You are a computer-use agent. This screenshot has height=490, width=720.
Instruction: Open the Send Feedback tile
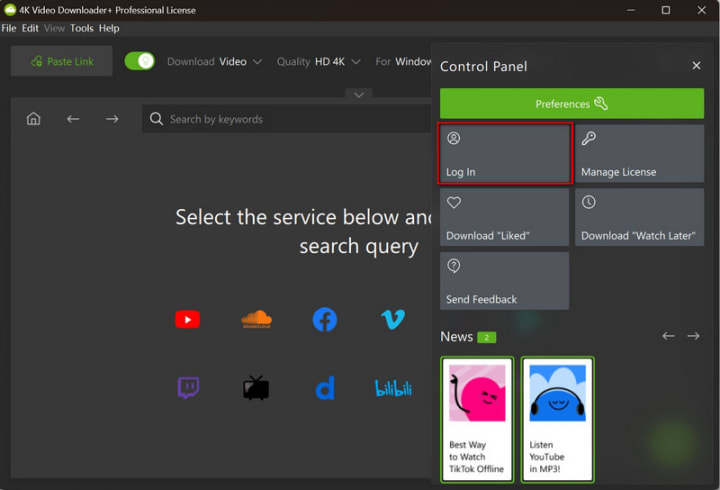(505, 281)
